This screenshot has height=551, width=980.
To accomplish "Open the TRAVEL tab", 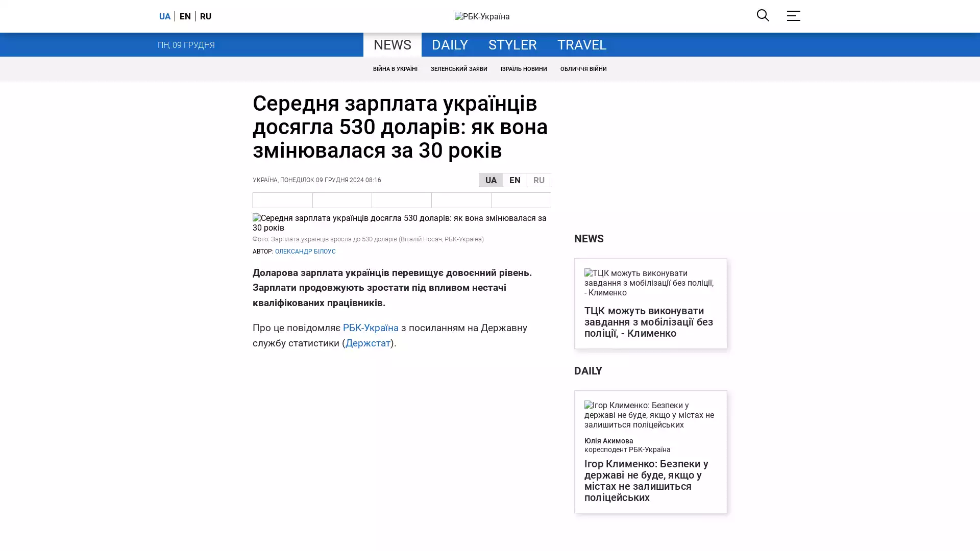I will click(x=582, y=45).
